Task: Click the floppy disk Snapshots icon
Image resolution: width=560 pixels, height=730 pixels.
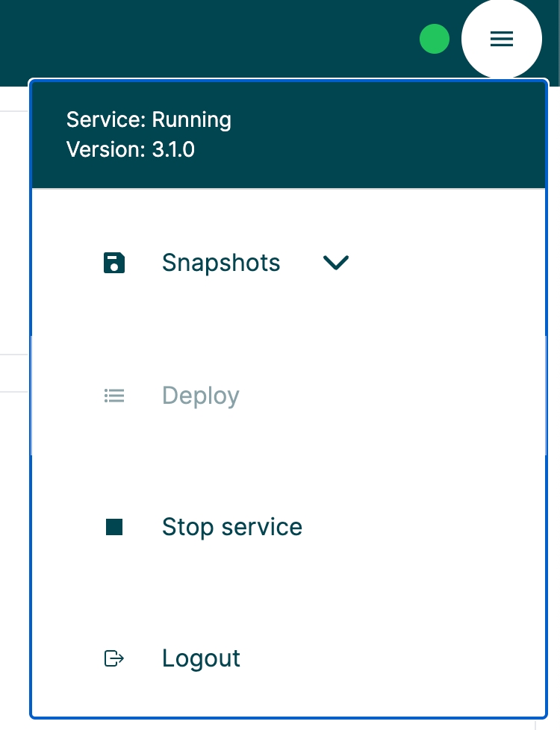Action: click(113, 263)
